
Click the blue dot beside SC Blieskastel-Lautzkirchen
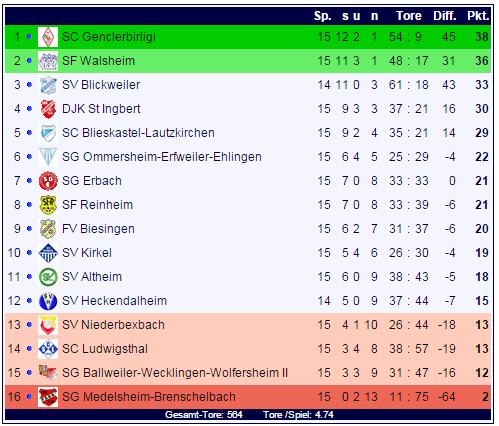pyautogui.click(x=29, y=132)
